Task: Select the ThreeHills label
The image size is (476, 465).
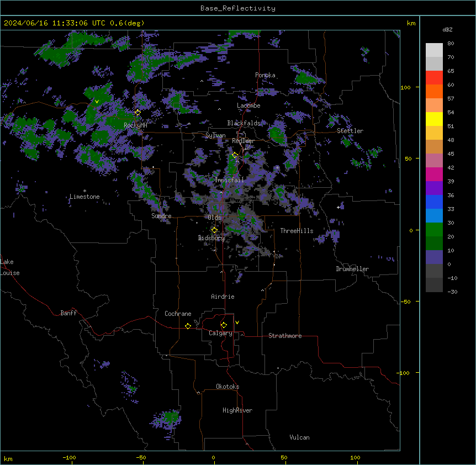Action: 297,231
